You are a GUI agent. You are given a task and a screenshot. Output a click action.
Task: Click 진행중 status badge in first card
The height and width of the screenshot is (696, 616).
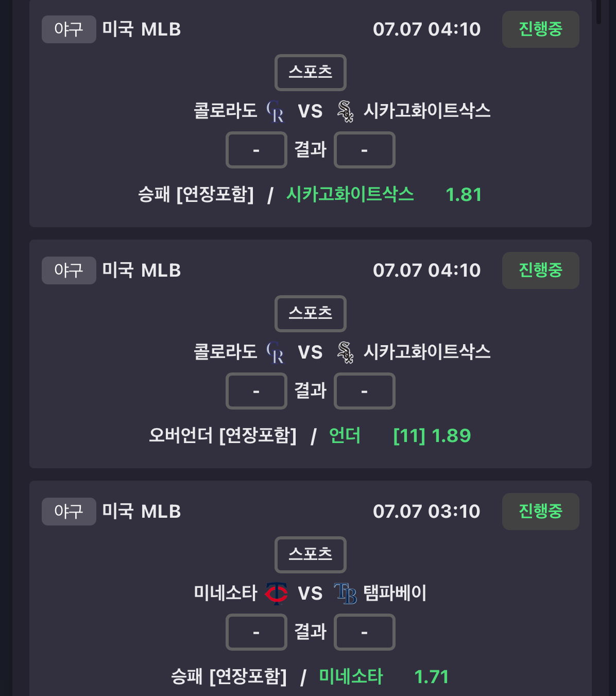541,29
